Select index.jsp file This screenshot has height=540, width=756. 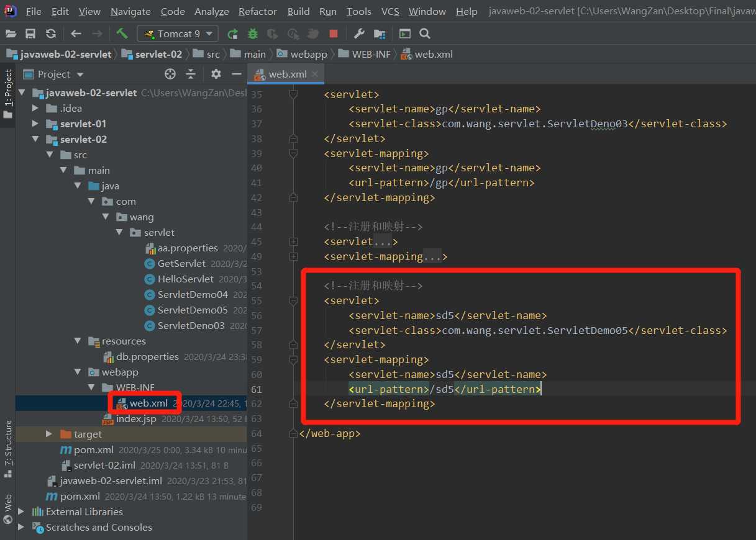(x=136, y=419)
